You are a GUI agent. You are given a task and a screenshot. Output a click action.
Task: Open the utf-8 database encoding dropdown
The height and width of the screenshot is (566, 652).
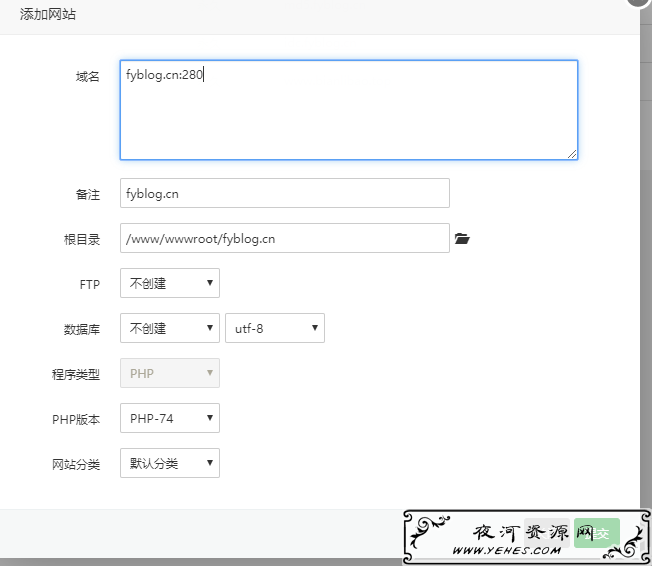[275, 328]
